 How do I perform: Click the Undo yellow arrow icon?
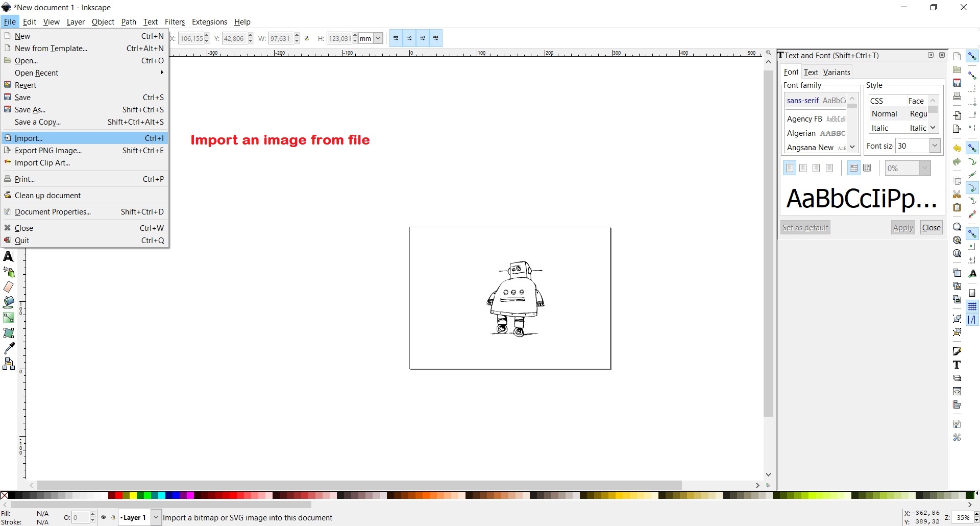coord(957,149)
